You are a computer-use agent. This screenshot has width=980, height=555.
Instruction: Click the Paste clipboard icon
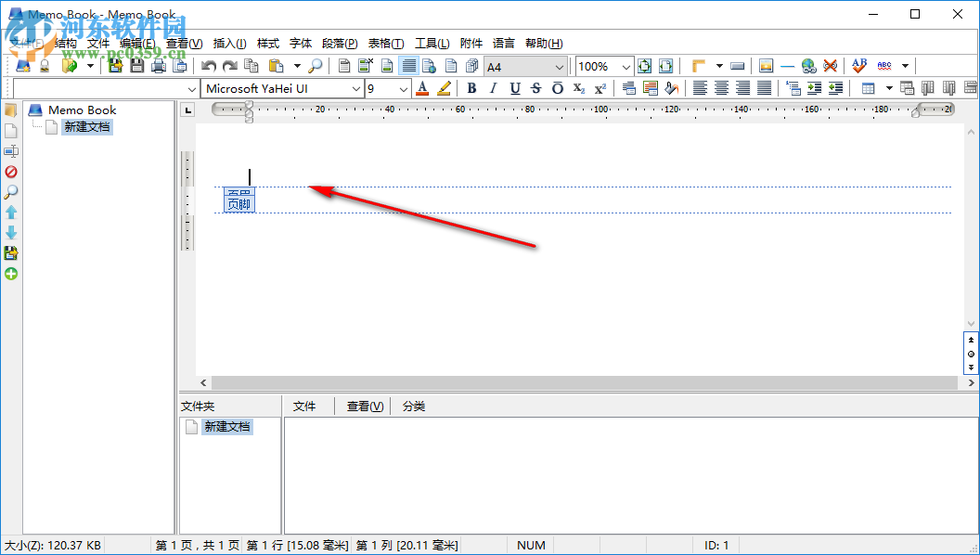(x=276, y=66)
